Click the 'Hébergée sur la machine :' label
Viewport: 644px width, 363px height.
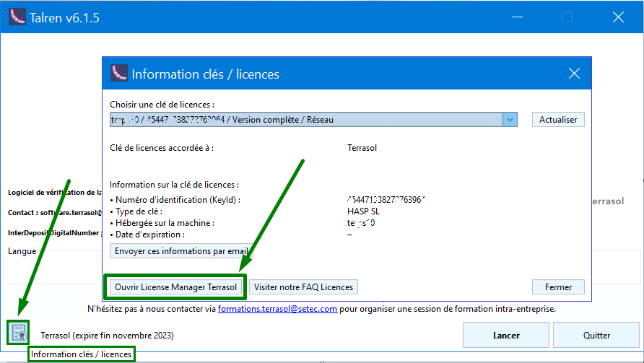(162, 223)
